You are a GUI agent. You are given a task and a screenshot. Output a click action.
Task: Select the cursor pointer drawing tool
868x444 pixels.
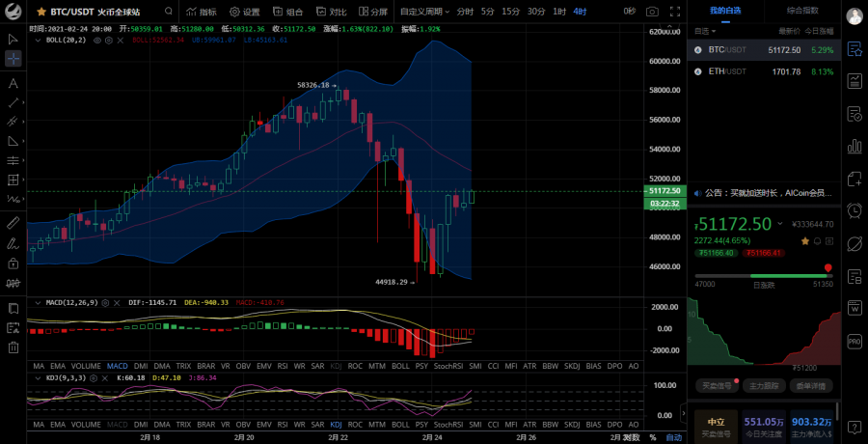14,40
